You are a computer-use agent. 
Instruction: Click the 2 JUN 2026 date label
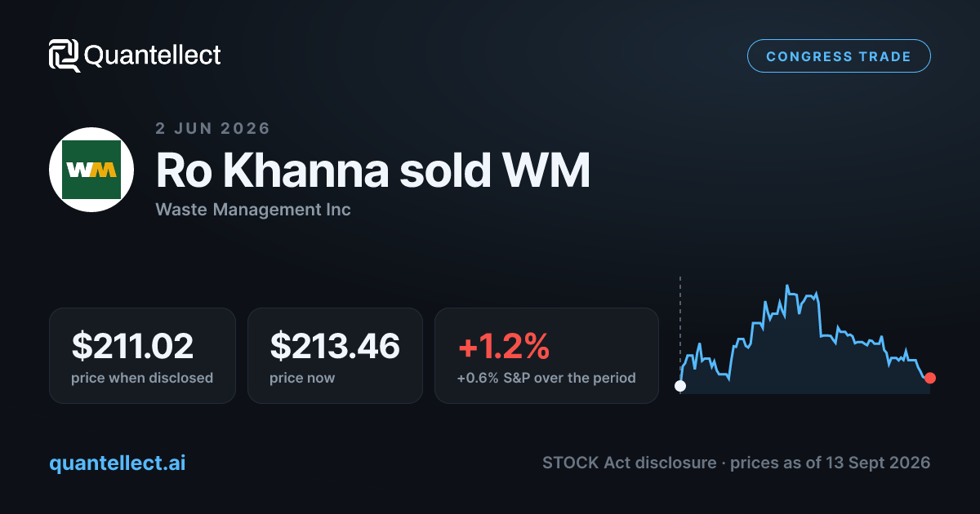point(213,128)
